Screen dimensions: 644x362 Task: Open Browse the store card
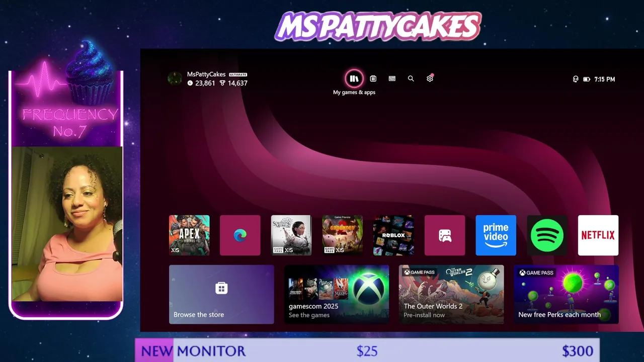(221, 295)
